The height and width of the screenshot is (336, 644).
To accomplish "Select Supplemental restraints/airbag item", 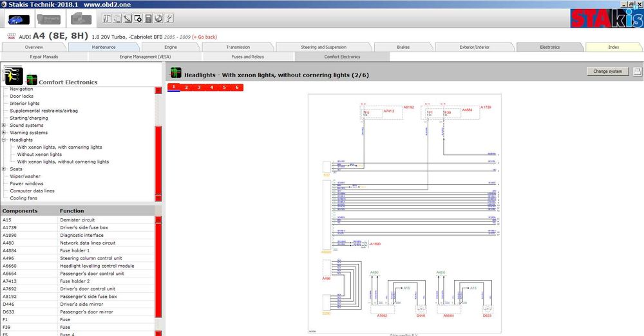I will (44, 111).
